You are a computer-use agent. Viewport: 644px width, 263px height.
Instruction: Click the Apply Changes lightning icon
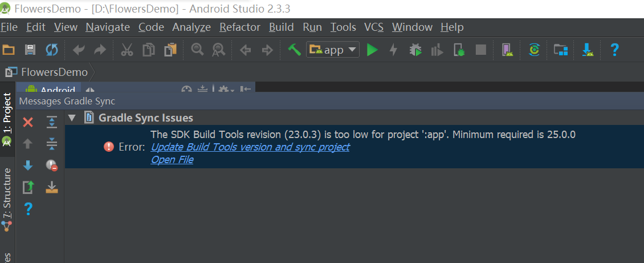coord(393,50)
